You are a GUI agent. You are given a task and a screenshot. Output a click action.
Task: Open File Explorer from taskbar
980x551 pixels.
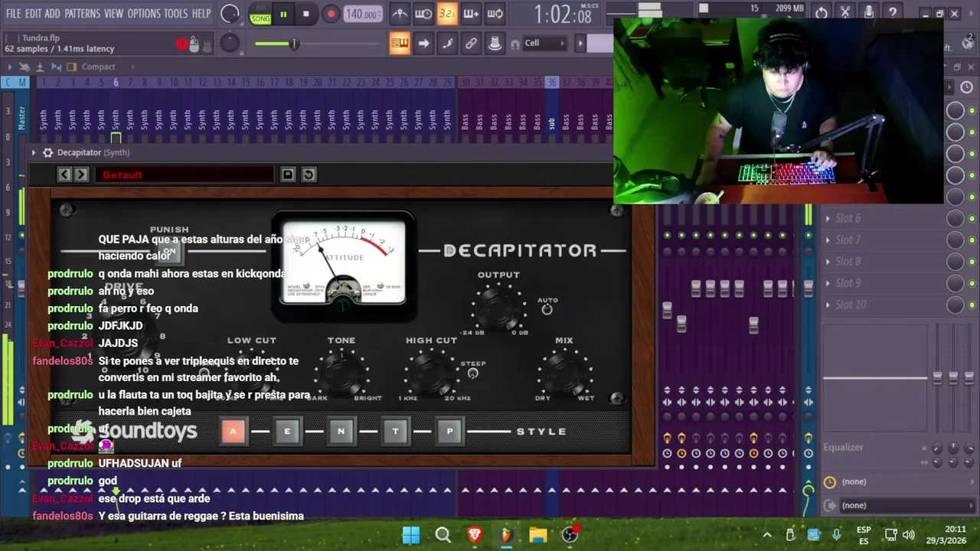tap(538, 535)
